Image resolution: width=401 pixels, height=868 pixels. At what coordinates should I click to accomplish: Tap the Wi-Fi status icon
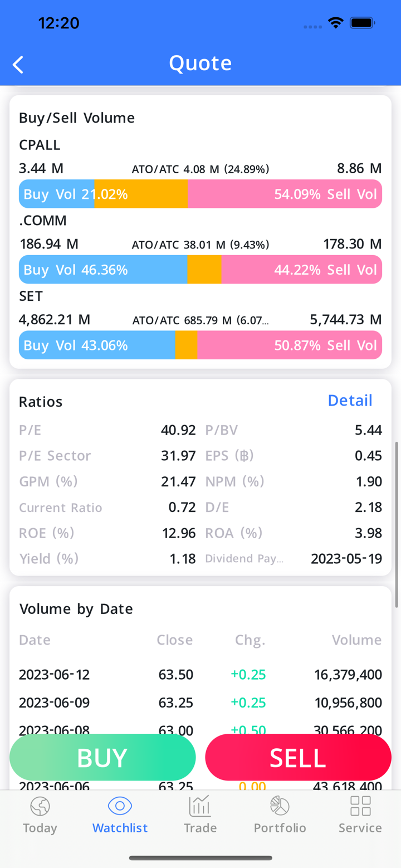pyautogui.click(x=335, y=23)
